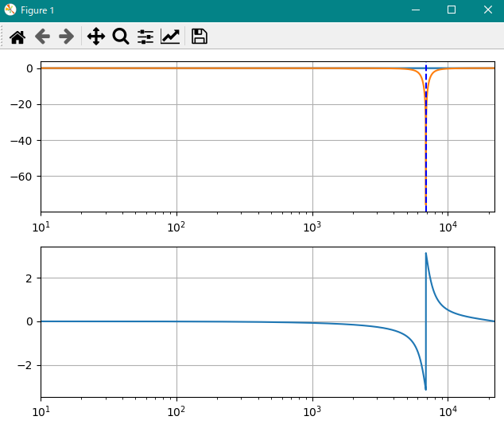This screenshot has width=504, height=428.
Task: Click the 10³ x-axis label under the top plot
Action: (x=312, y=227)
